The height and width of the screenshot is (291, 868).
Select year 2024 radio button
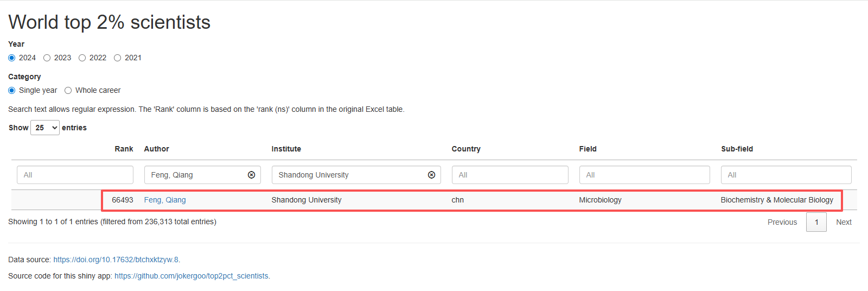pos(12,58)
